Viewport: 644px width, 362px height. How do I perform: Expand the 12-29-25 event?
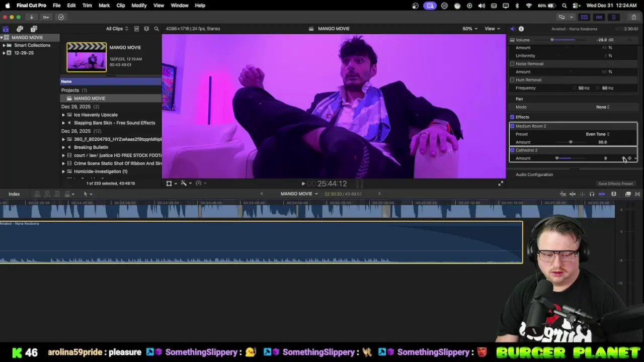click(4, 53)
